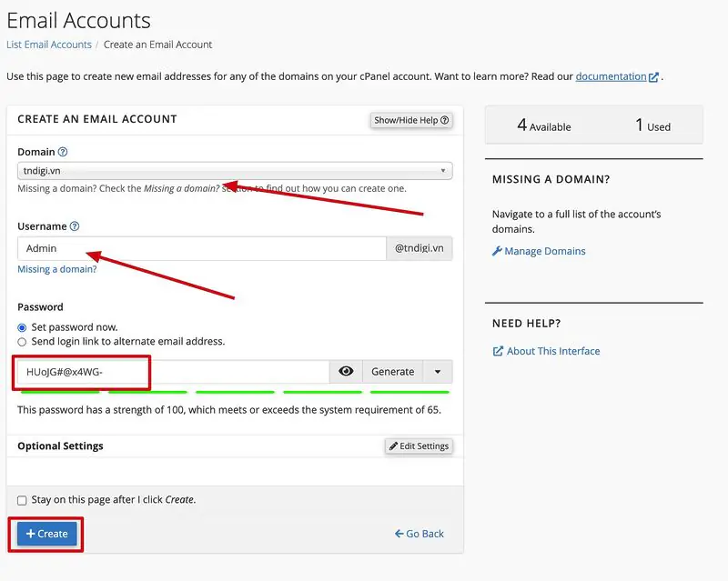Click the Username input field containing Admin
Viewport: 728px width, 581px height.
[202, 248]
